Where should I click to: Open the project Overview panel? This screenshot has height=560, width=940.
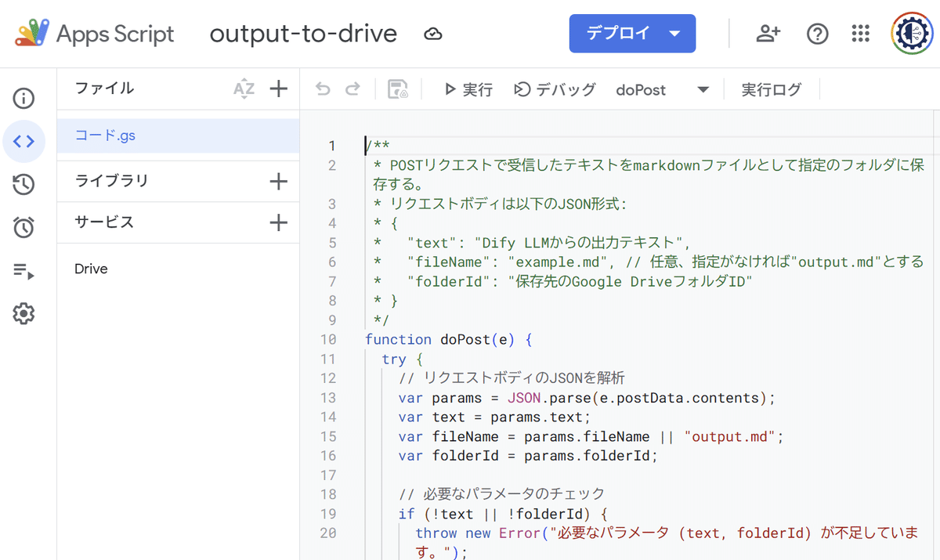tap(23, 99)
